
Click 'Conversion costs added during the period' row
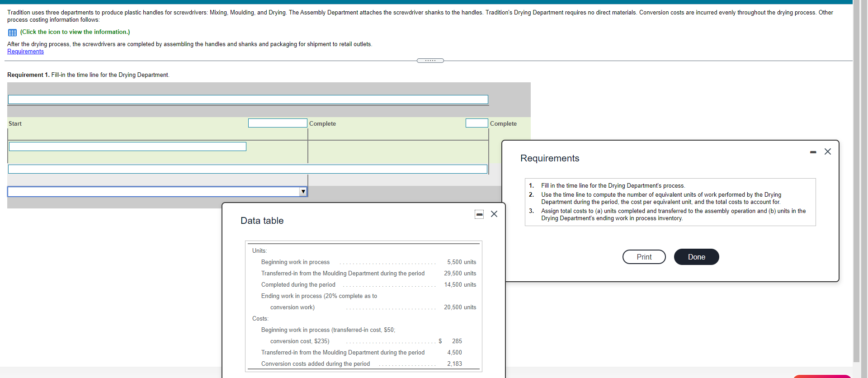pyautogui.click(x=316, y=364)
